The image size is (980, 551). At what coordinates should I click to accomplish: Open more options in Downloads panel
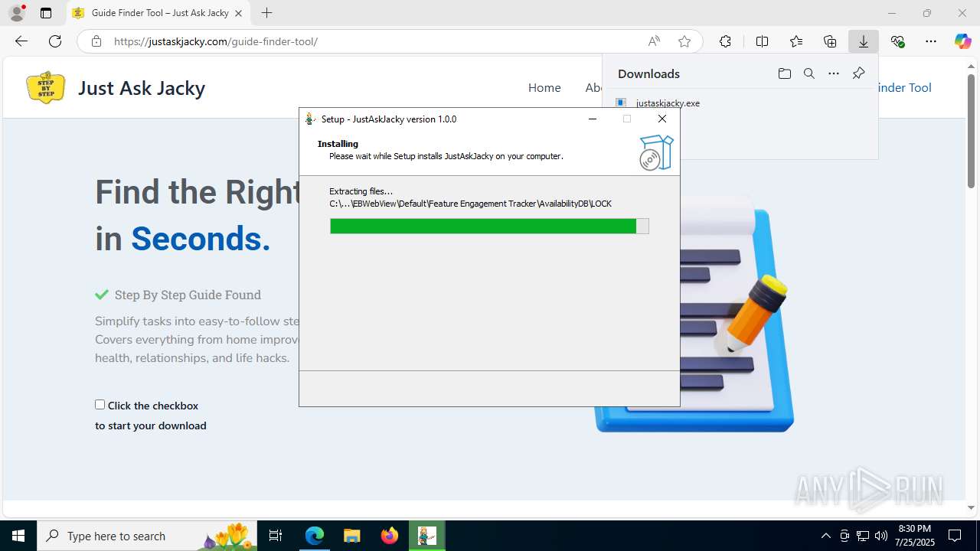click(x=834, y=73)
